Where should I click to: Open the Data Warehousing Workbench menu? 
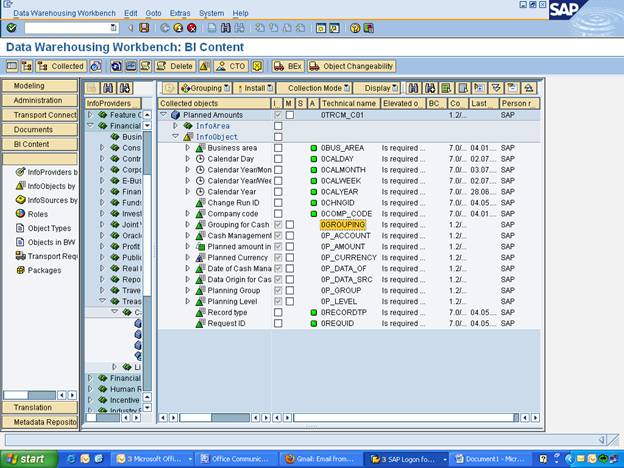point(64,13)
